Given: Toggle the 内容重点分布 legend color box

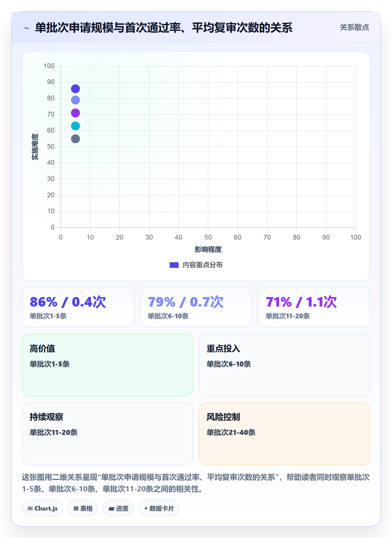Looking at the screenshot, I should point(174,265).
